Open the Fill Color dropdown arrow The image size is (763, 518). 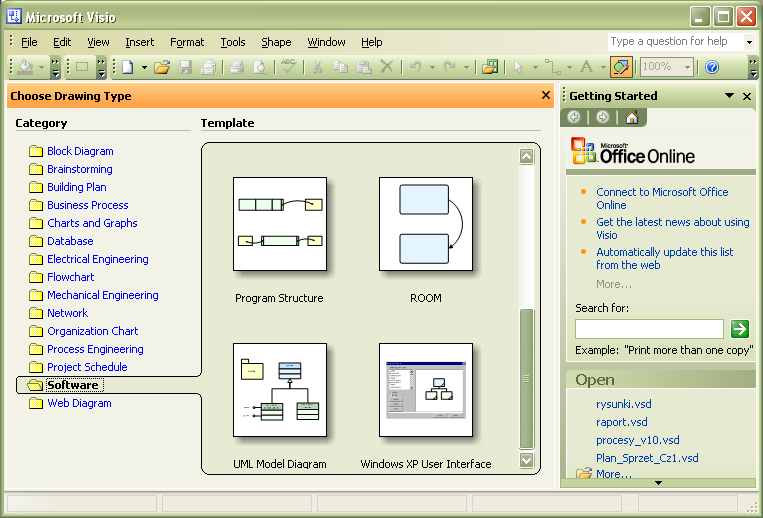pos(41,67)
